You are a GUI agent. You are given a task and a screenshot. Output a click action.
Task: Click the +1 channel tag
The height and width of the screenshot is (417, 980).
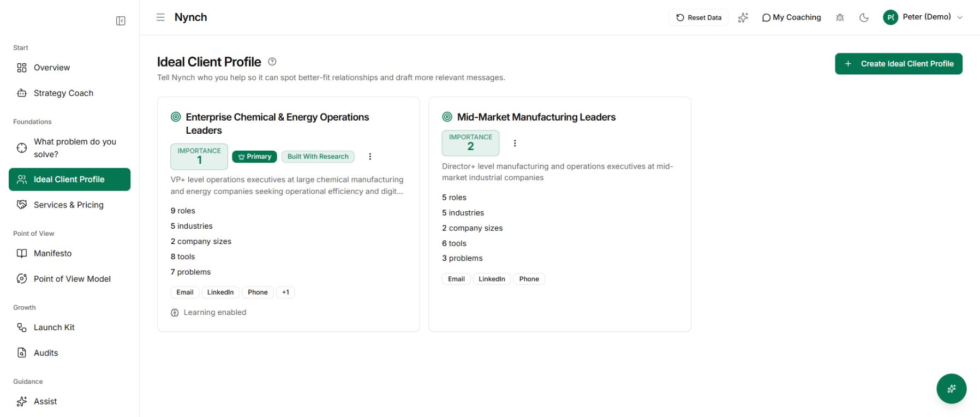[x=285, y=293]
